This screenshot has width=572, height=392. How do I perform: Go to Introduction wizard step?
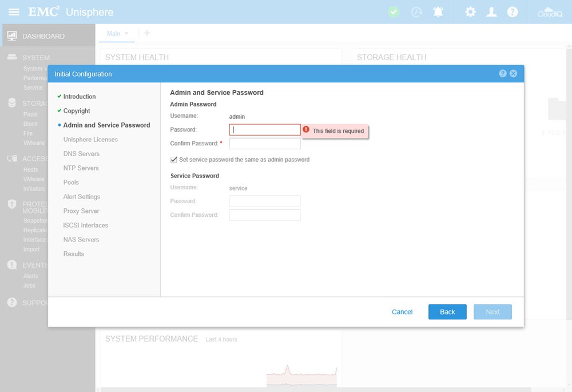point(80,96)
